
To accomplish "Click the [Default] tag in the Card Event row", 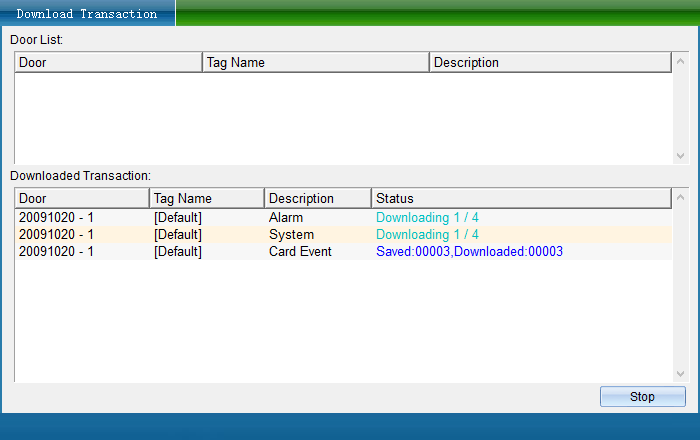I will click(x=178, y=252).
